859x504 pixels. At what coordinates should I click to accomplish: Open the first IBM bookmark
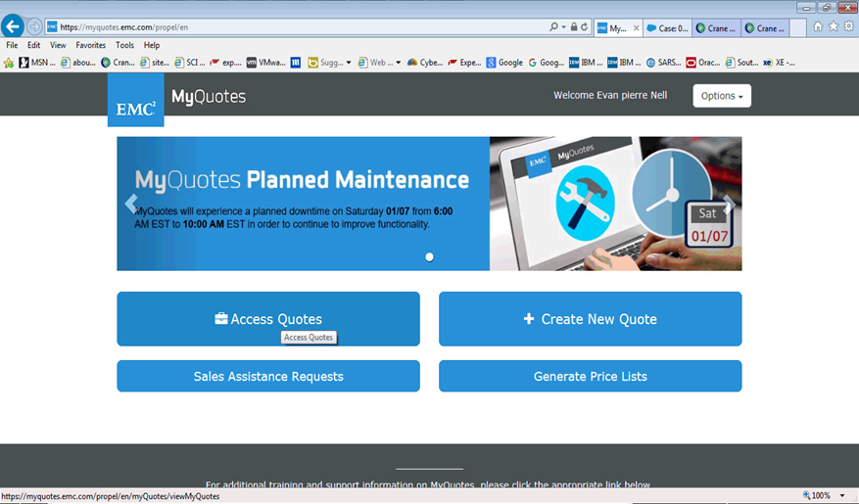point(586,63)
